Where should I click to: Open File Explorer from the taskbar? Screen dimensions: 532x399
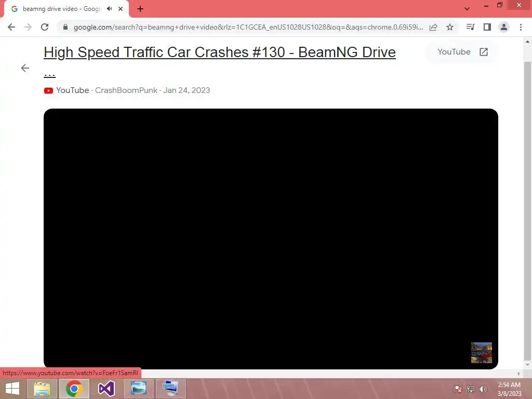pyautogui.click(x=42, y=389)
